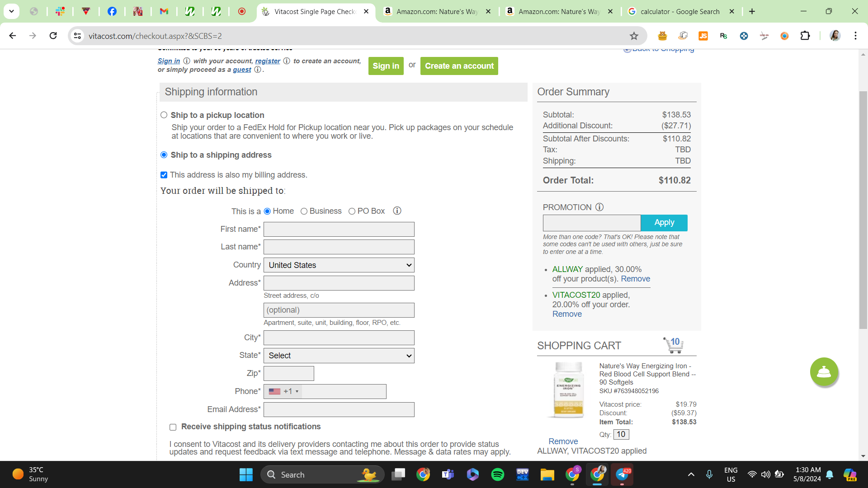View site information icon in address bar

(78, 36)
